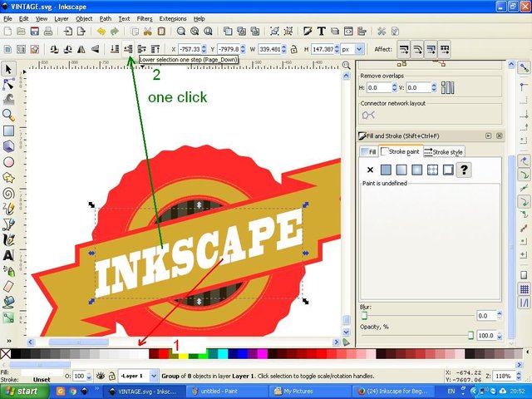Click the Cut scissors icon
The image size is (532, 399).
pos(148,32)
